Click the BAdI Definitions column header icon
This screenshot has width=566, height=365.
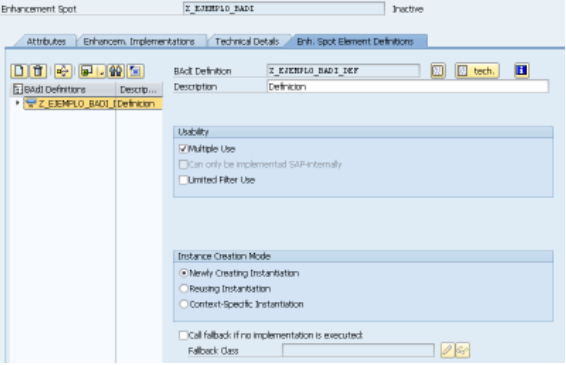click(x=17, y=89)
